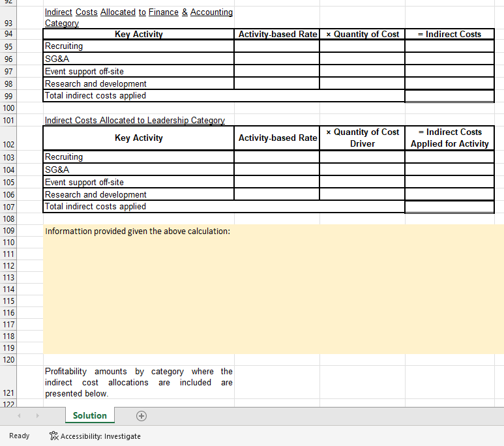
Task: Click the Accessibility checker icon in status bar
Action: (x=53, y=436)
